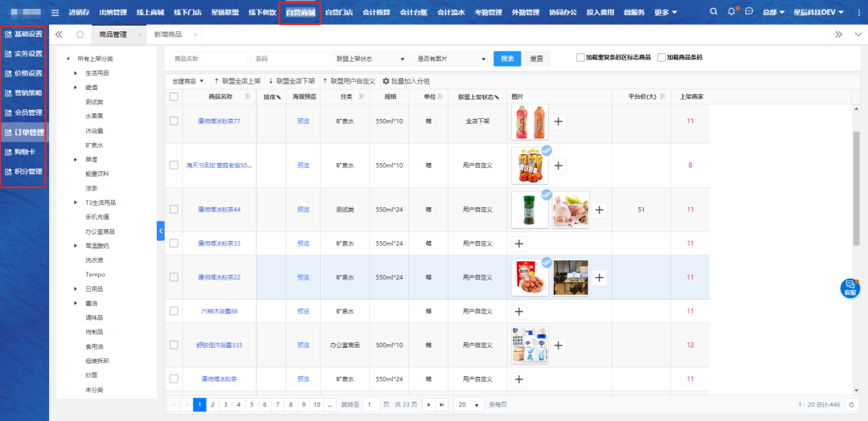Viewport: 868px width, 421px height.
Task: Click the 预览 link for 康师傅冰粉茶22
Action: coord(303,277)
